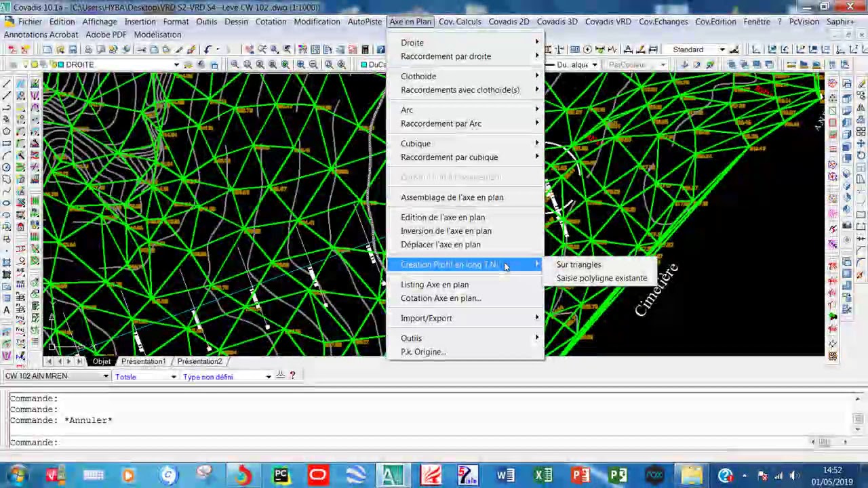Expand the undo history dropdown arrow

[x=218, y=49]
